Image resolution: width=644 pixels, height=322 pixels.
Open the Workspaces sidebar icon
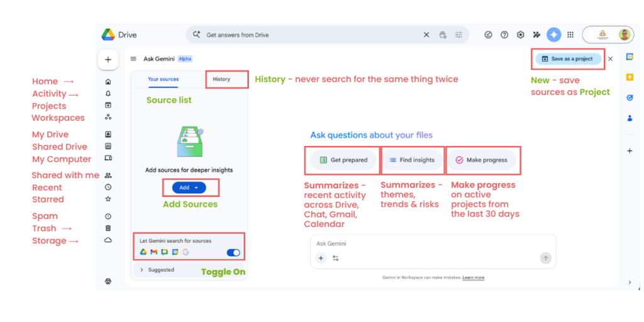[x=108, y=117]
